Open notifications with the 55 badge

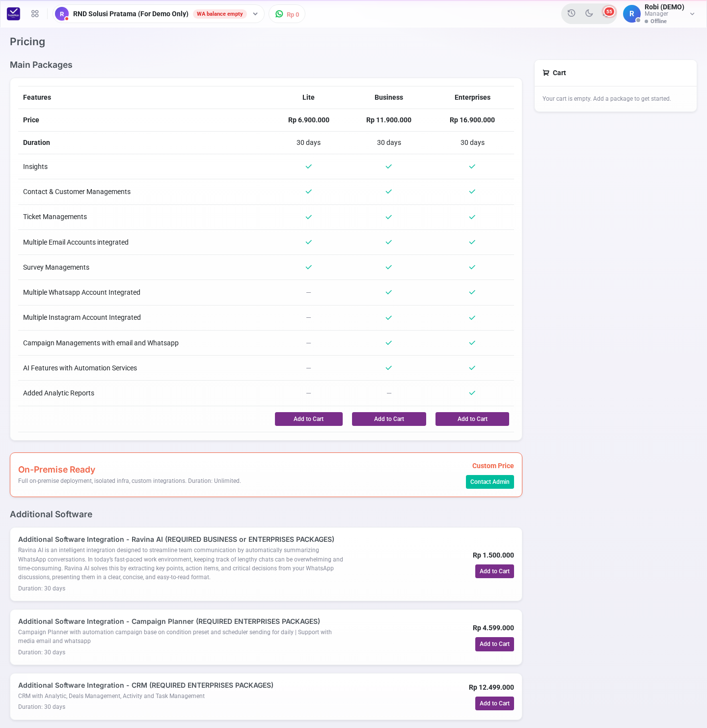pyautogui.click(x=609, y=12)
